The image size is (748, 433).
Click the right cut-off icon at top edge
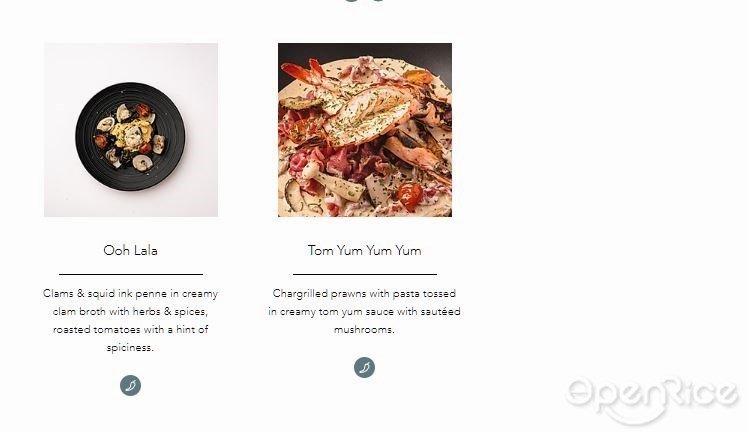(377, 1)
